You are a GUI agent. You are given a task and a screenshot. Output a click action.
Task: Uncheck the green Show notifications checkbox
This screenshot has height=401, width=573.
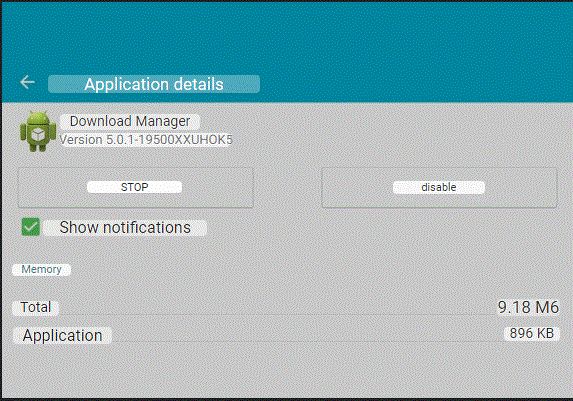click(31, 227)
